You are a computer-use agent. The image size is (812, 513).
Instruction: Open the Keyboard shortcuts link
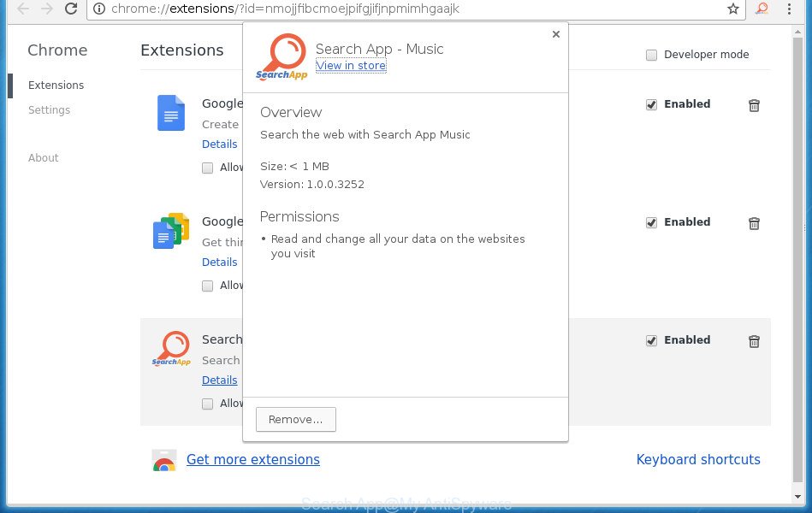point(698,460)
